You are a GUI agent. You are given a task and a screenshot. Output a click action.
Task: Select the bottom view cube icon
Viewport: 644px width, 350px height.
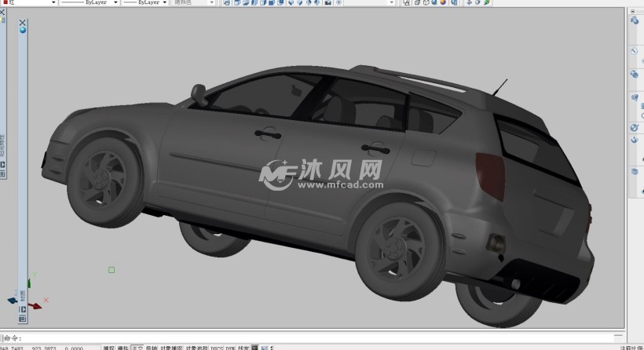click(246, 2)
